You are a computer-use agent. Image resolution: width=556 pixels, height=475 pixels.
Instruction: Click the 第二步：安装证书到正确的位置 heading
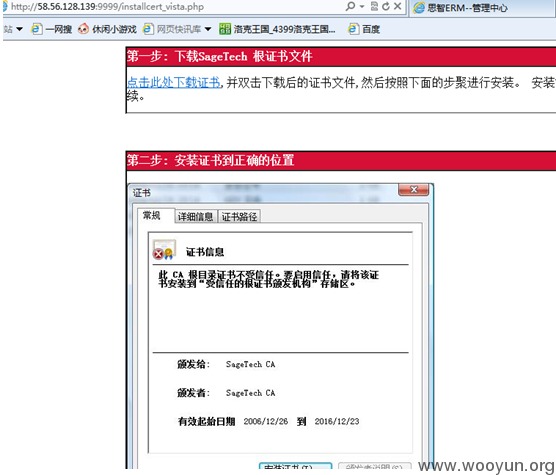click(210, 161)
